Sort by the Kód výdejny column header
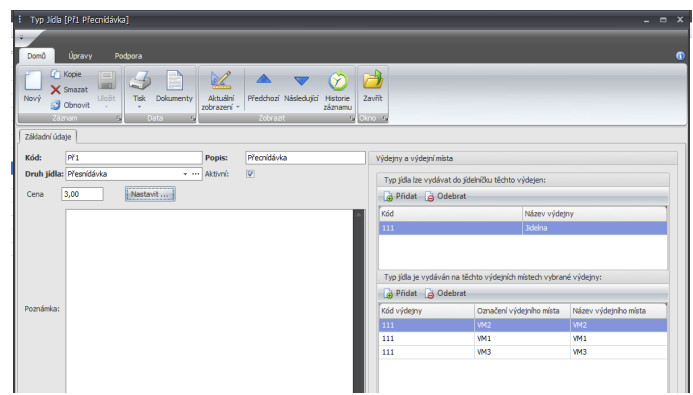The width and height of the screenshot is (693, 395). click(x=426, y=311)
